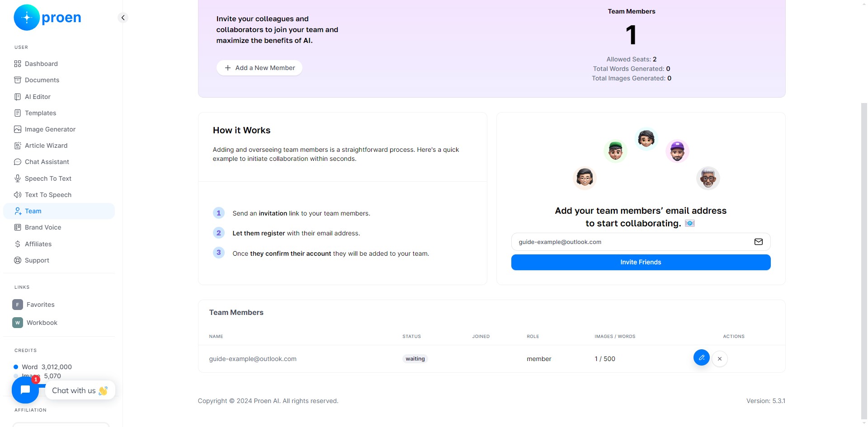Click the top-center dark-haired avatar
Image resolution: width=868 pixels, height=427 pixels.
646,138
